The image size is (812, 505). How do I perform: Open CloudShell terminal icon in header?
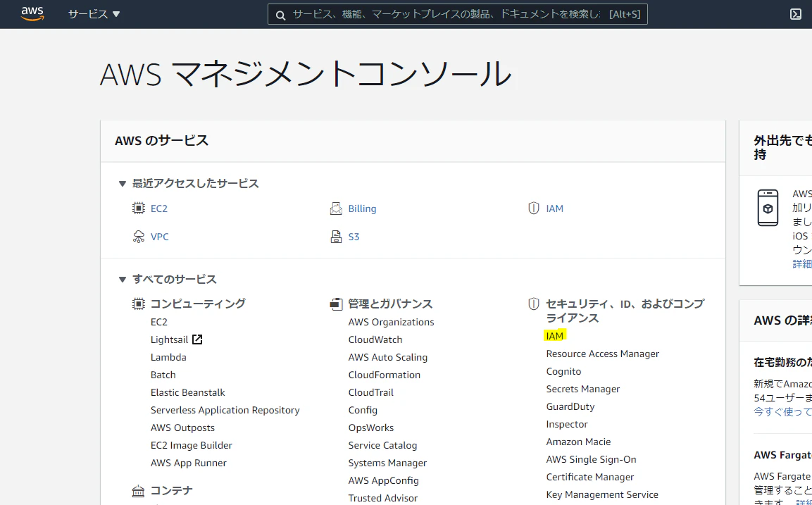click(796, 15)
